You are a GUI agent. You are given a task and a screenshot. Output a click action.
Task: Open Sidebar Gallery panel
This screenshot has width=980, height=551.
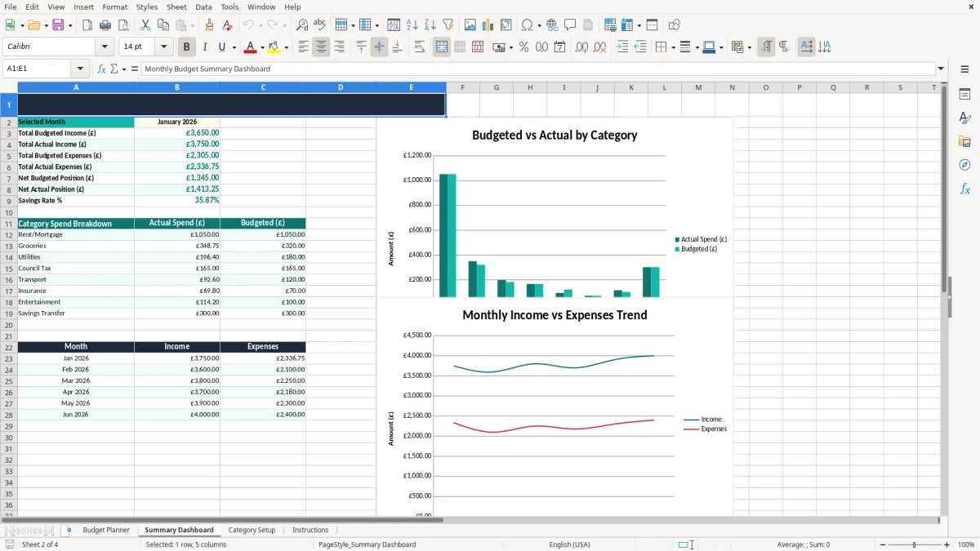964,142
